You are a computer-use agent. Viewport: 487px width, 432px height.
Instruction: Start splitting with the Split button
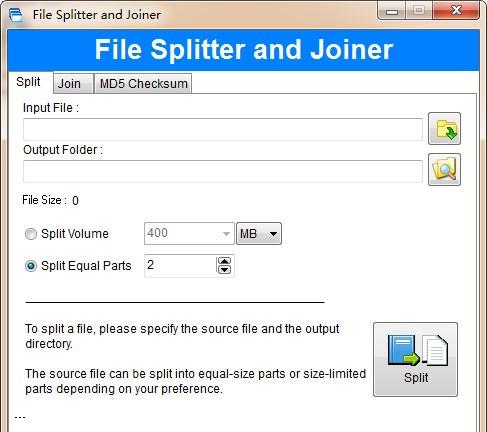click(415, 359)
